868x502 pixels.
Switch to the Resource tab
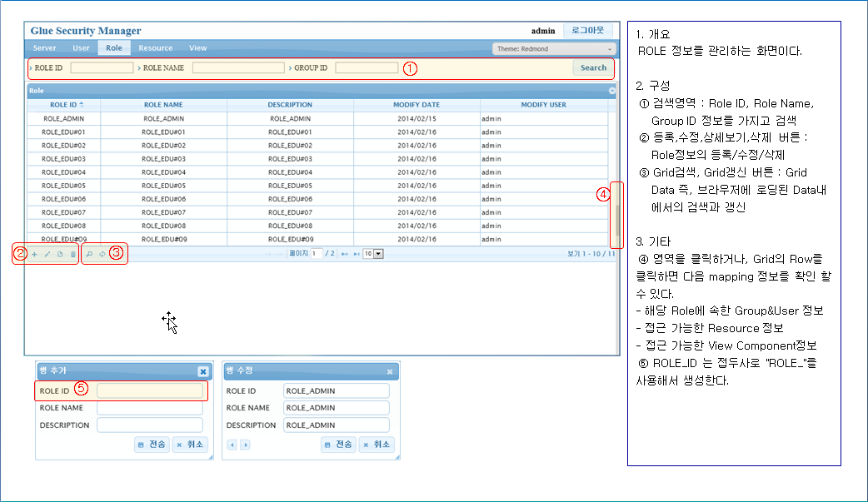156,48
